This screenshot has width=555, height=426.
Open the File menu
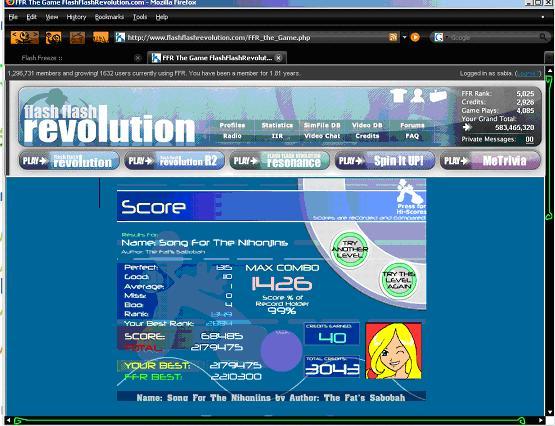(x=13, y=17)
